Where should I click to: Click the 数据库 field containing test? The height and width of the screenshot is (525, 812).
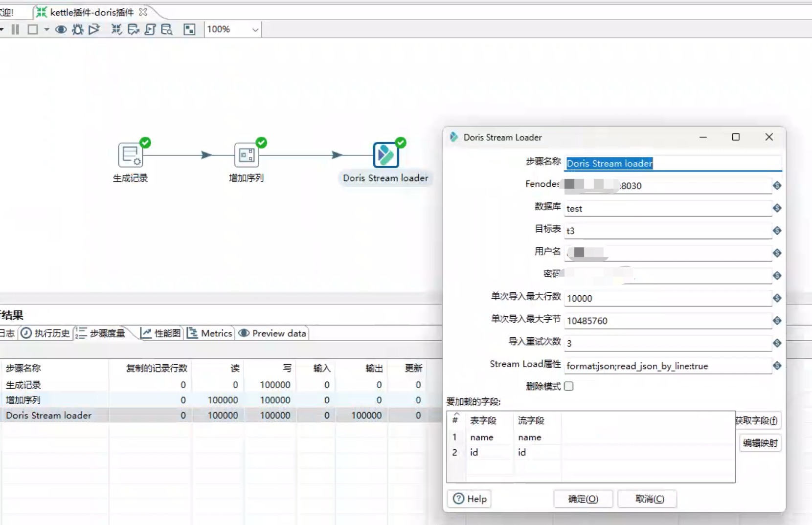[668, 208]
